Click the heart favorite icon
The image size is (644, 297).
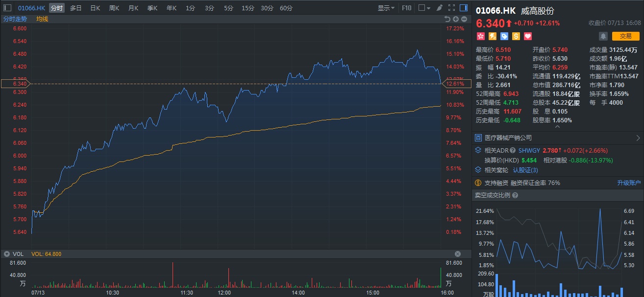[528, 36]
